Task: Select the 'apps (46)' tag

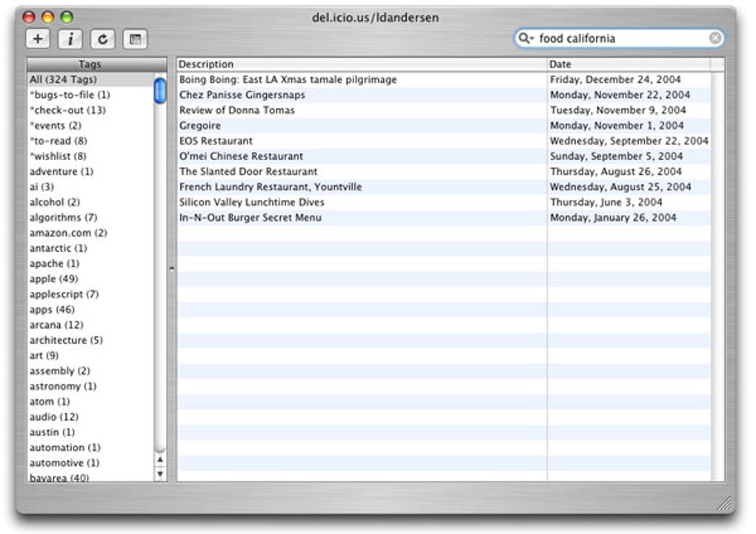Action: [x=90, y=310]
